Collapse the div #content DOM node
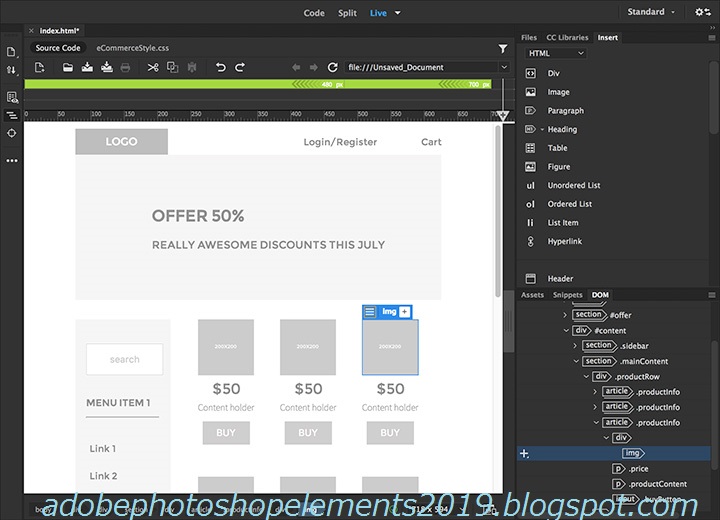 [x=566, y=330]
